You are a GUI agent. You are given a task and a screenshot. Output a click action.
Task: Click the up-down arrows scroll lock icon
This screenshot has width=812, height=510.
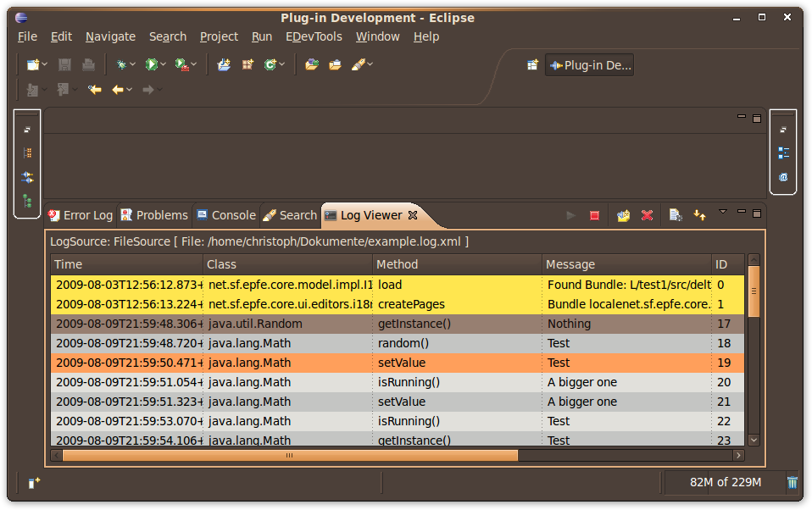point(699,215)
